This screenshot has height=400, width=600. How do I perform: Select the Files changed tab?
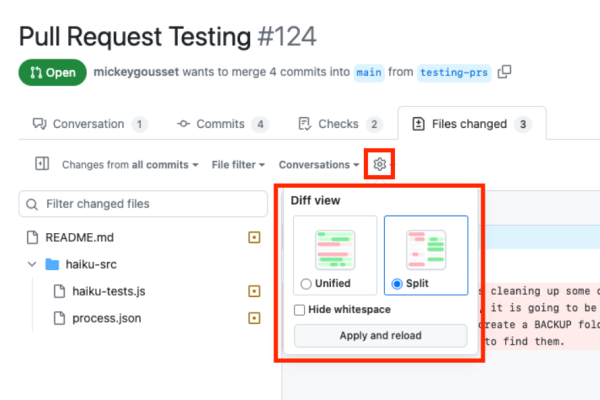point(472,124)
